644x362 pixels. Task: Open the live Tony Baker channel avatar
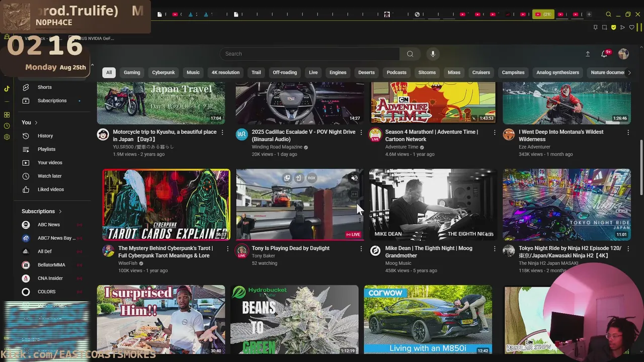point(242,251)
